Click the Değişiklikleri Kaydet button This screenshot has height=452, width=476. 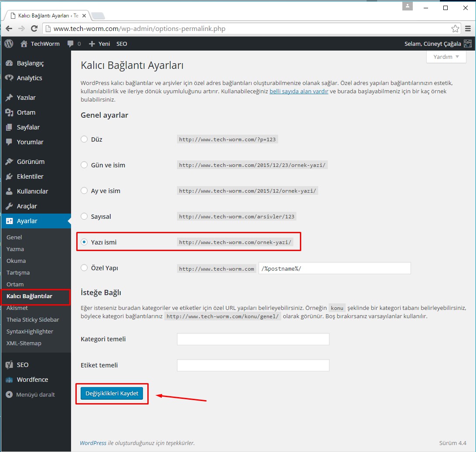click(112, 394)
